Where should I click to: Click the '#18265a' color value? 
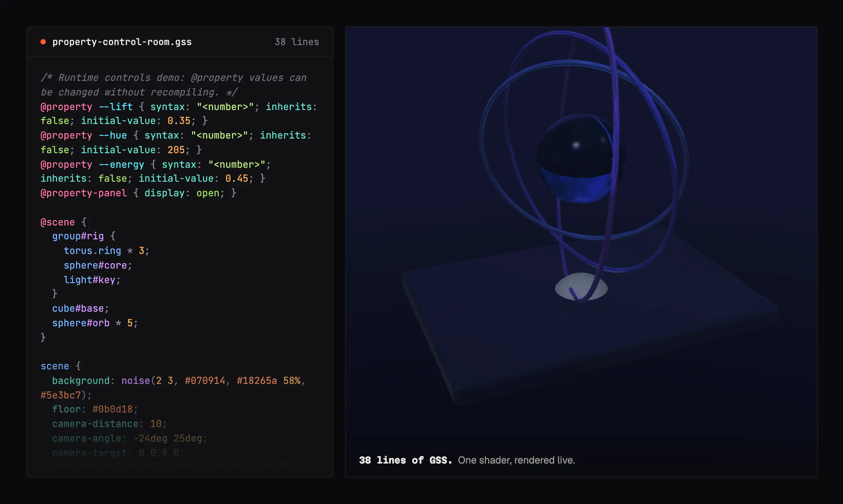point(257,381)
